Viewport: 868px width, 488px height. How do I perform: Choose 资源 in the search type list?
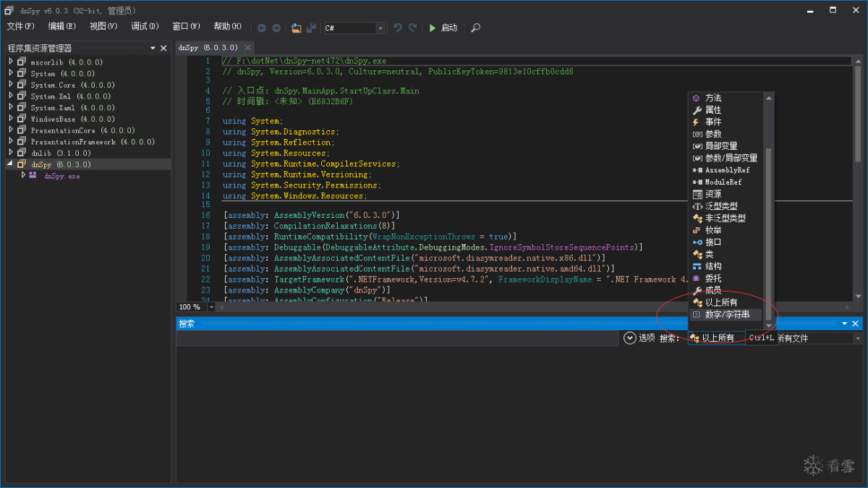tap(726, 194)
